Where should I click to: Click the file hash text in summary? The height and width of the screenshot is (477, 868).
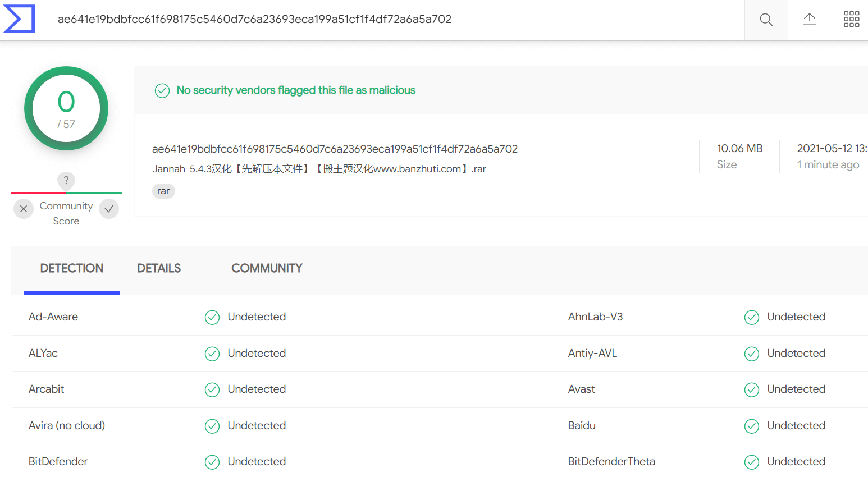(335, 149)
